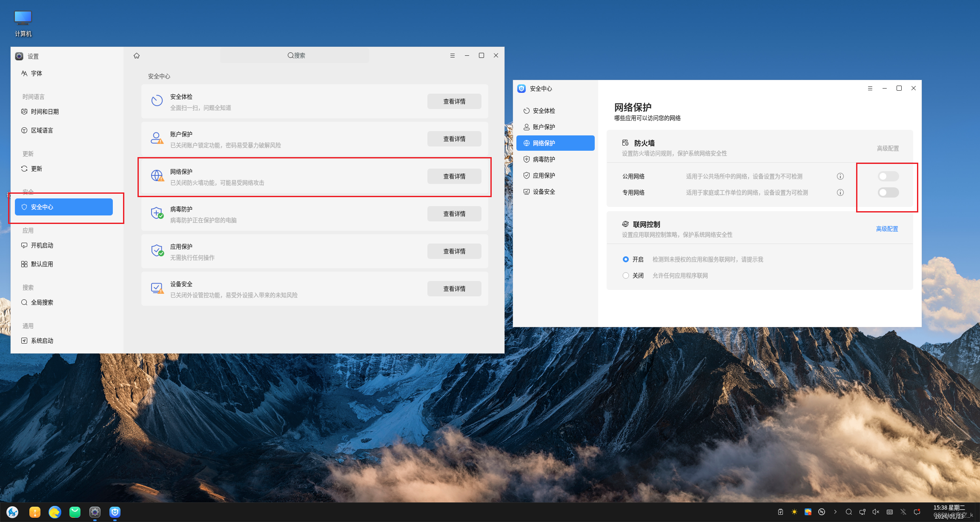Click the 计算机 desktop icon
This screenshot has width=980, height=522.
pos(23,23)
